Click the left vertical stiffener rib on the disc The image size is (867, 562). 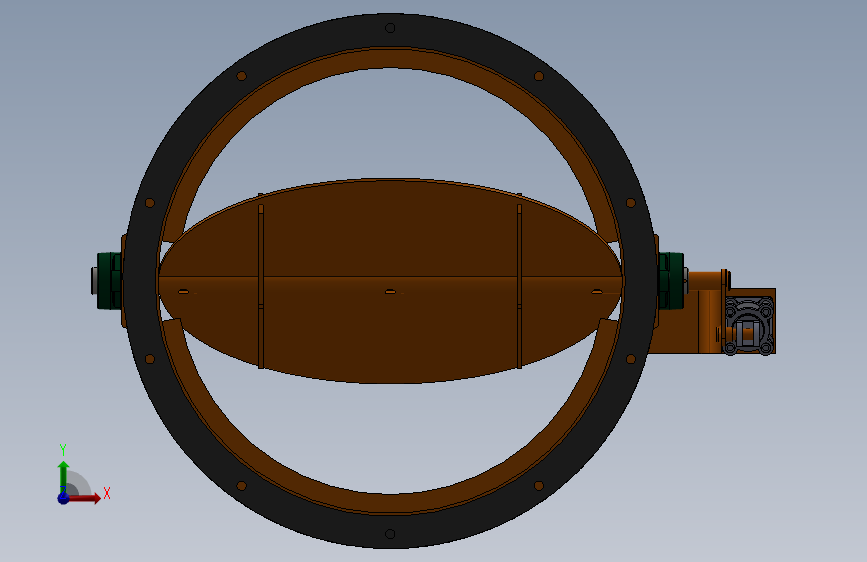tap(261, 285)
